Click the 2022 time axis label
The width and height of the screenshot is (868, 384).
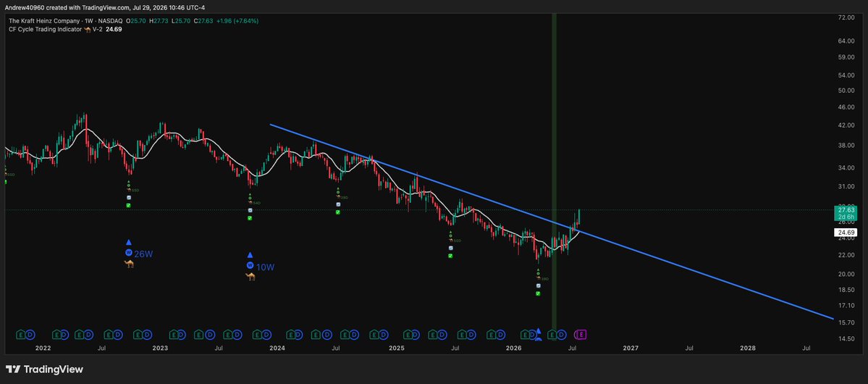(x=43, y=348)
